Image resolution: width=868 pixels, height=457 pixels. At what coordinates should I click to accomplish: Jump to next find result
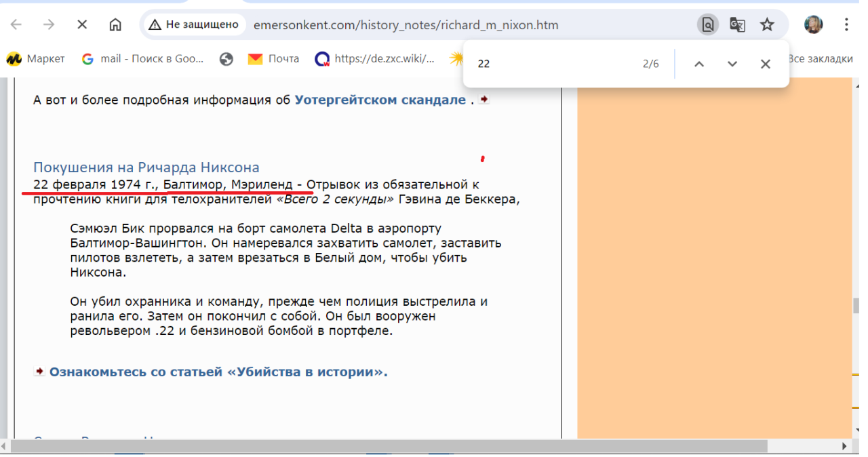(732, 64)
